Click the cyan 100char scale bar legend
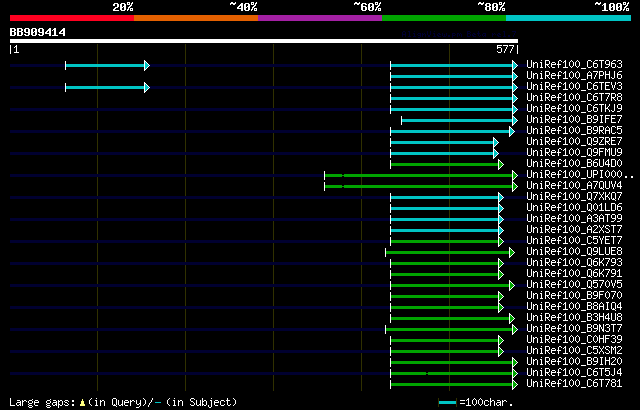 click(447, 403)
